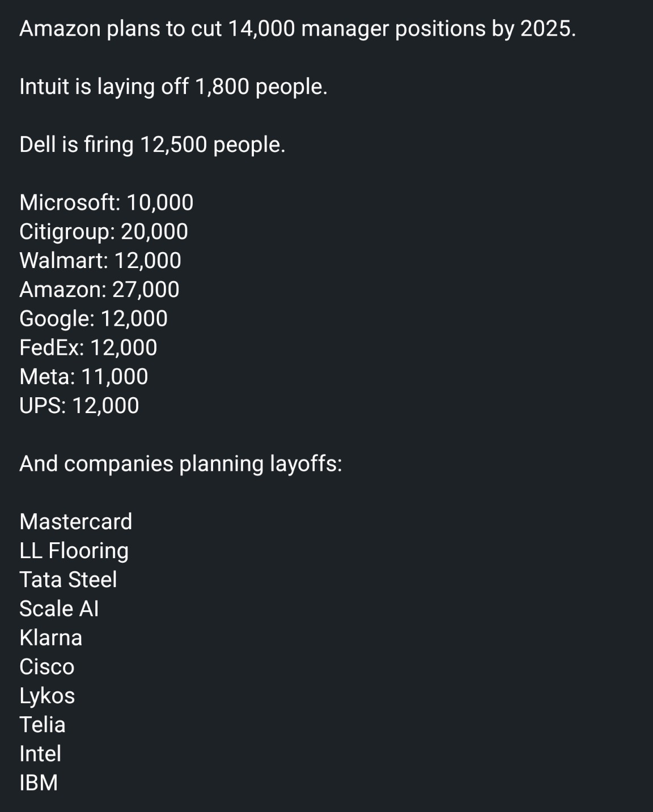Click the Intuit layoff sentence
The width and height of the screenshot is (653, 812).
point(173,87)
